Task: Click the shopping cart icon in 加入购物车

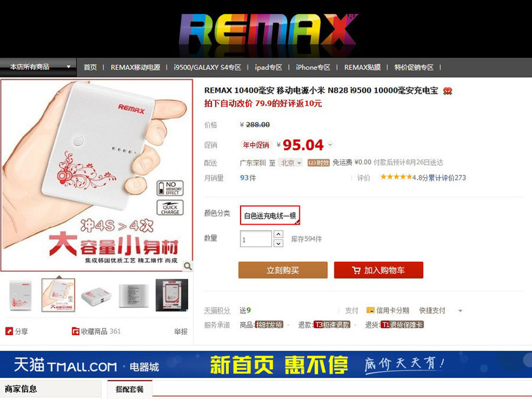Action: point(356,270)
